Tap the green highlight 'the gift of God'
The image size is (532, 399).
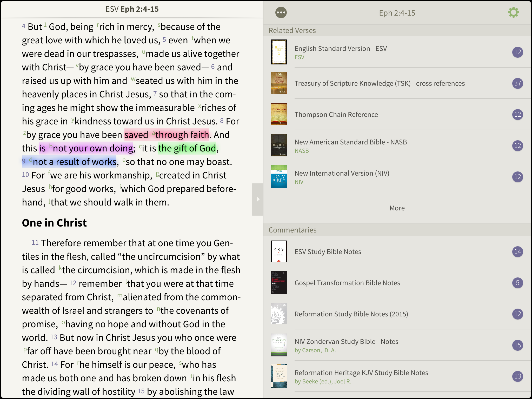coord(187,148)
